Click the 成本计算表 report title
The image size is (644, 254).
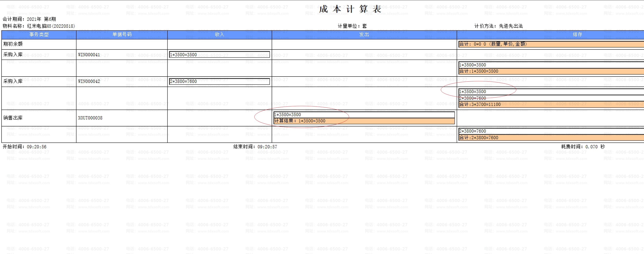click(350, 9)
